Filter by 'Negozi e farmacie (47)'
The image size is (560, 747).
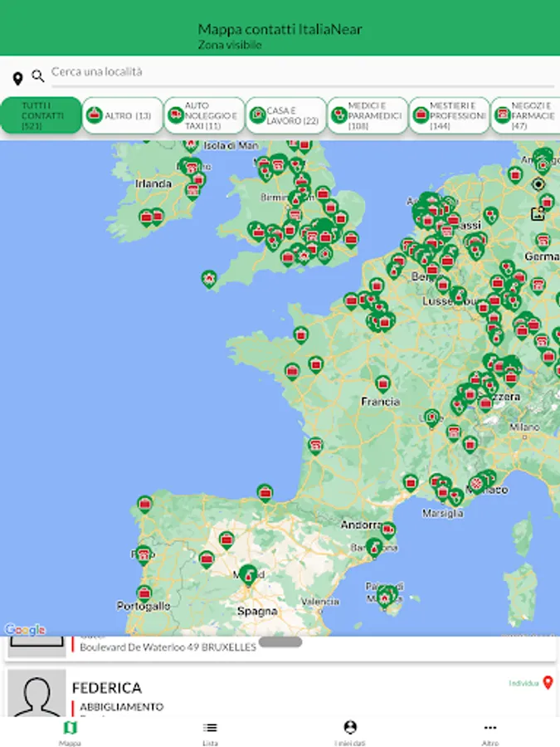click(x=526, y=115)
